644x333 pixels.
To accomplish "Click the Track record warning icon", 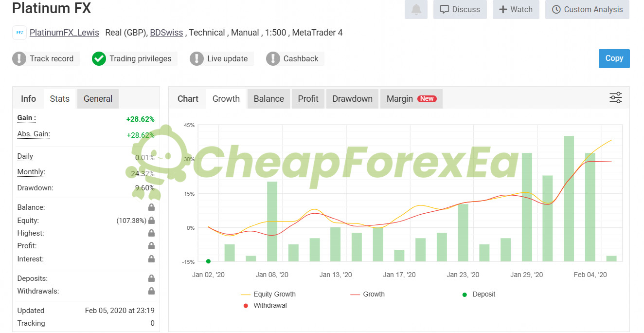I will pos(19,59).
